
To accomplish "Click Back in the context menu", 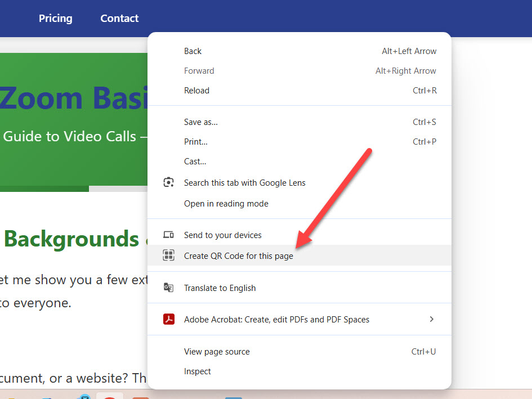I will 193,51.
